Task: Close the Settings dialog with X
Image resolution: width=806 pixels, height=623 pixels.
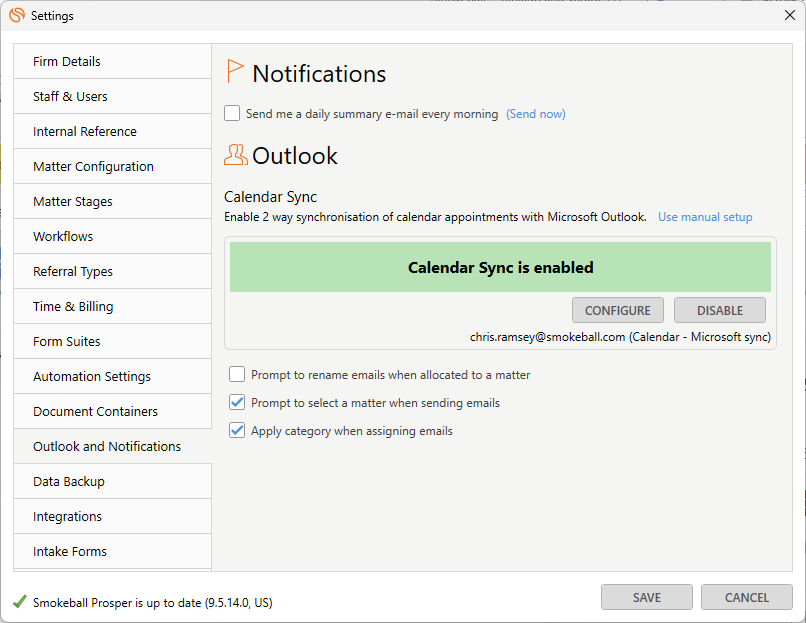Action: click(x=790, y=15)
